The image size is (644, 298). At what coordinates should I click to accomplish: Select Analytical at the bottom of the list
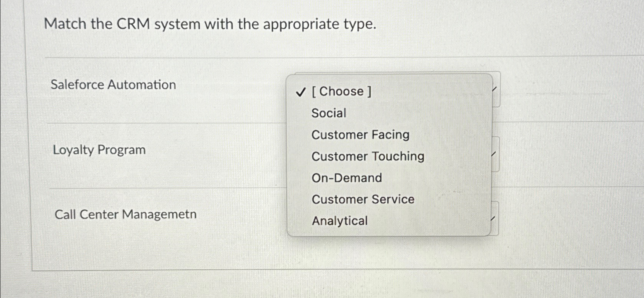(x=339, y=221)
